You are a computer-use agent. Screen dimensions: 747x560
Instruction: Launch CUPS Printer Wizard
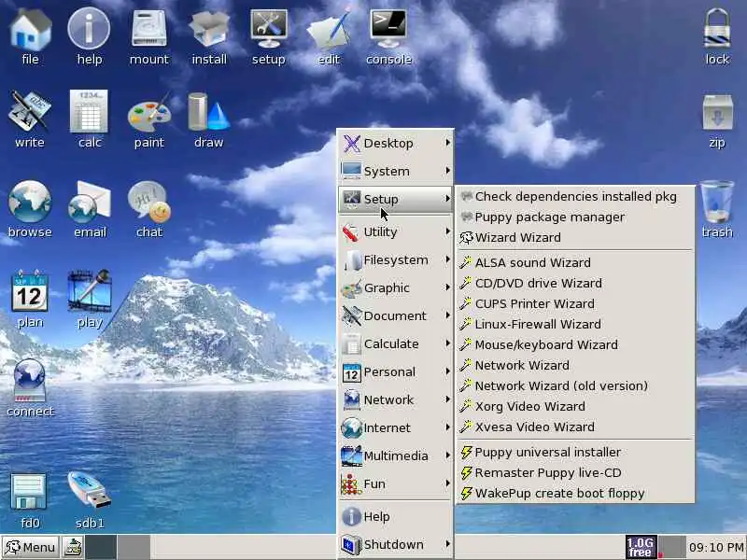575,304
